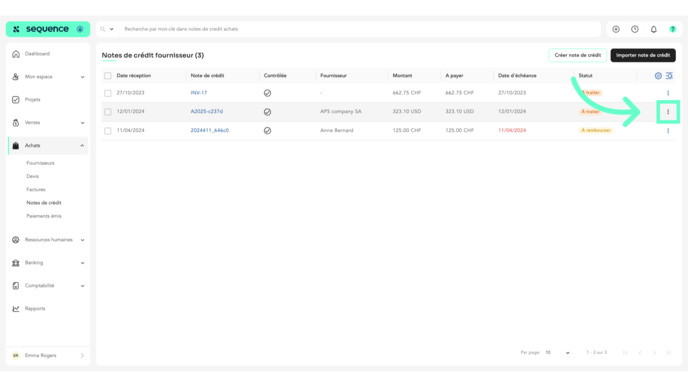Open Rapports menu item
This screenshot has width=688, height=387.
point(35,309)
